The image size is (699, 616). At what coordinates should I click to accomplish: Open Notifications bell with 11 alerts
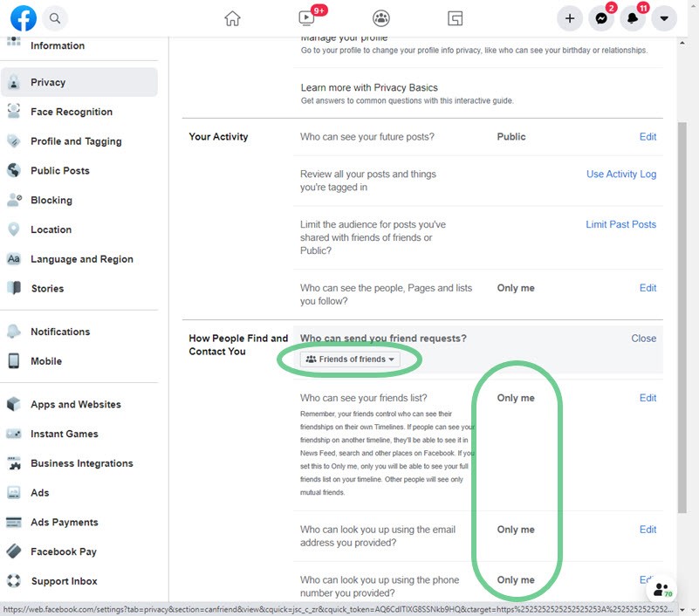[633, 17]
